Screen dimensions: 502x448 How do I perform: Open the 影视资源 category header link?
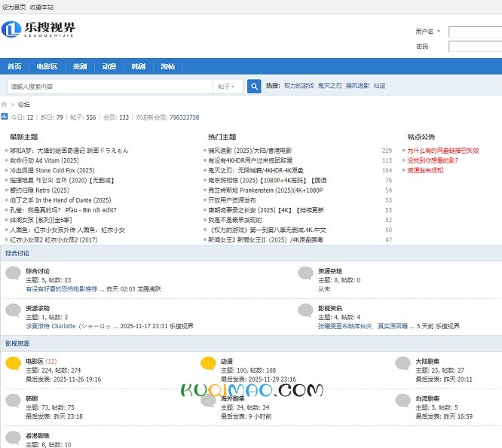coord(17,343)
